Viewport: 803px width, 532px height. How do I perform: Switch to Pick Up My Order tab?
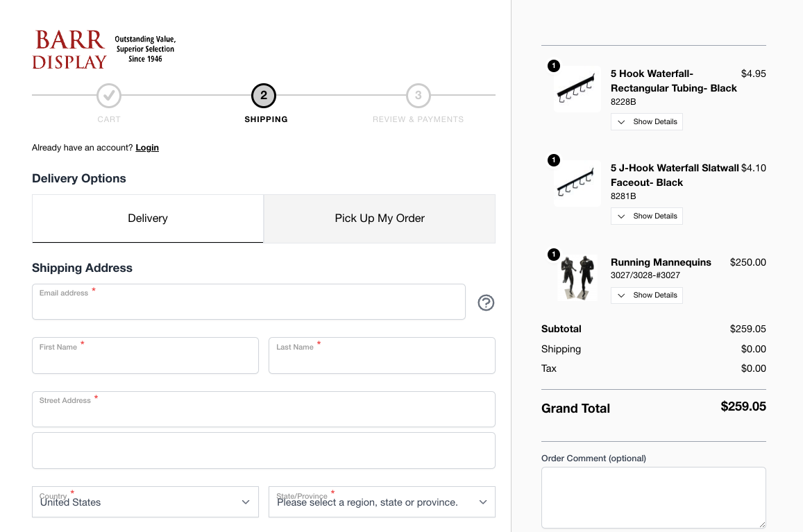click(380, 218)
